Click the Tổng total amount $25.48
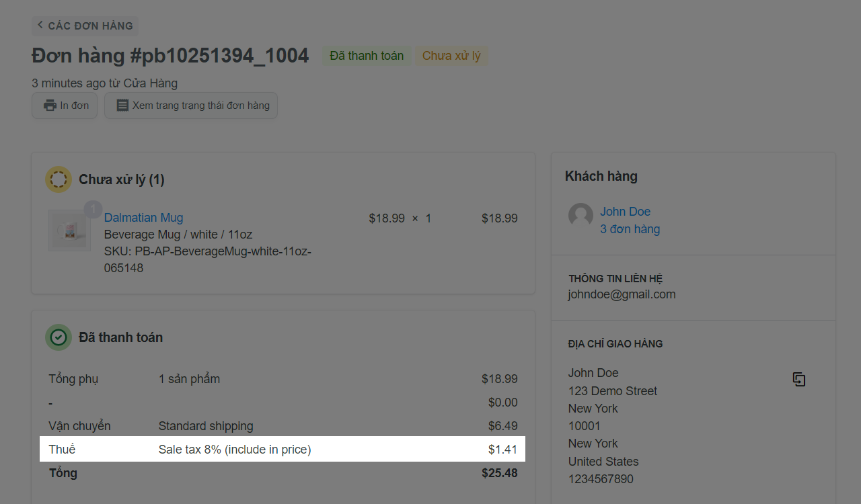Screen dimensions: 861x504 pos(500,473)
